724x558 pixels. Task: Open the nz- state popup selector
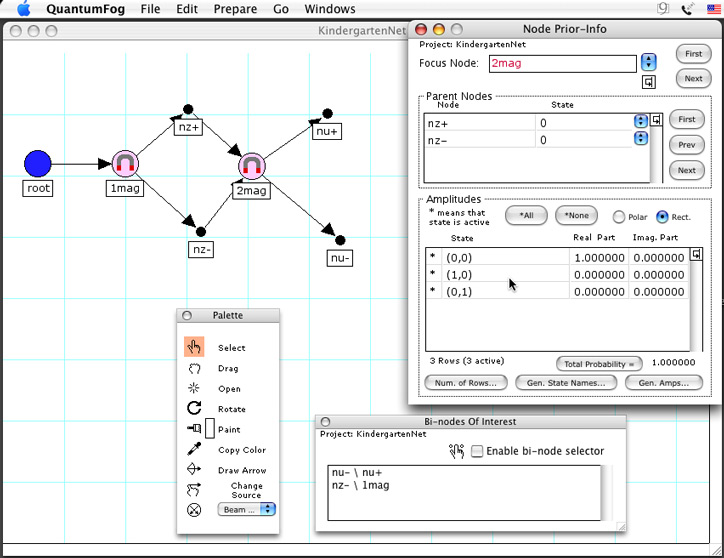640,138
